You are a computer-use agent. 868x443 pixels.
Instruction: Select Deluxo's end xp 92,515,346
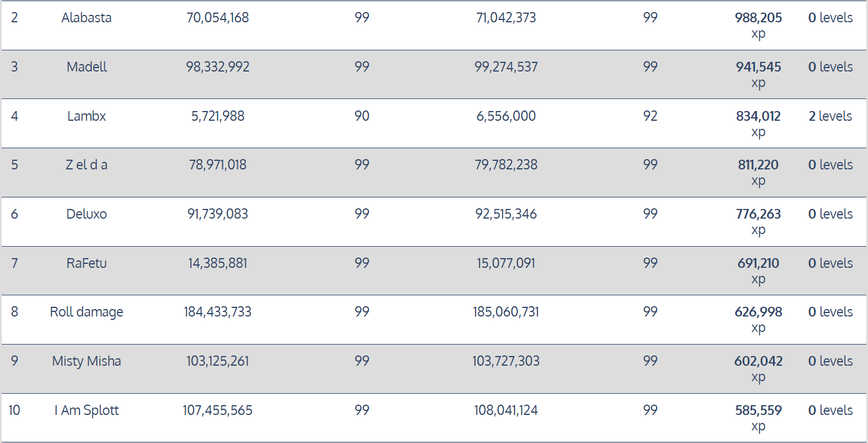(x=506, y=214)
